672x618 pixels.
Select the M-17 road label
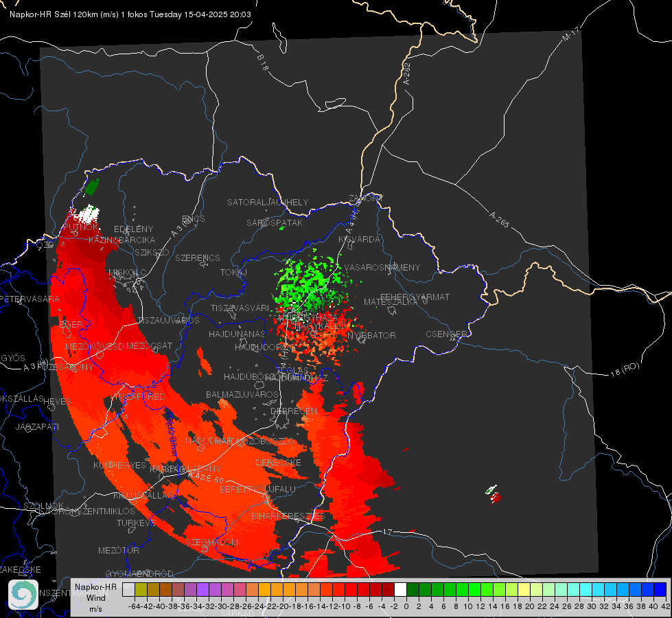(571, 34)
